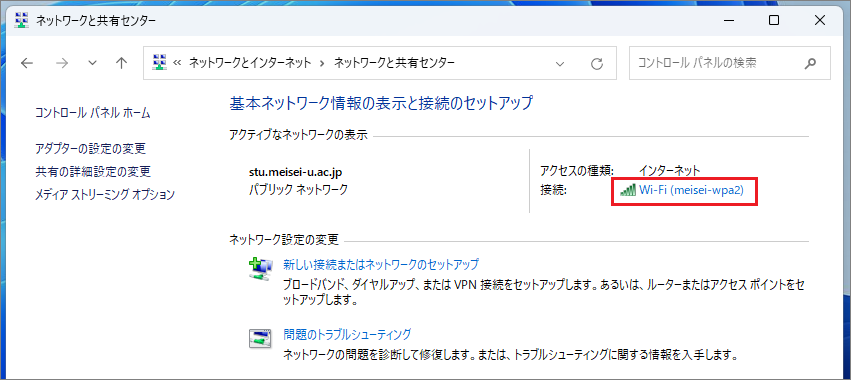Image resolution: width=851 pixels, height=380 pixels.
Task: Expand the address bar history dropdown
Action: [x=560, y=64]
